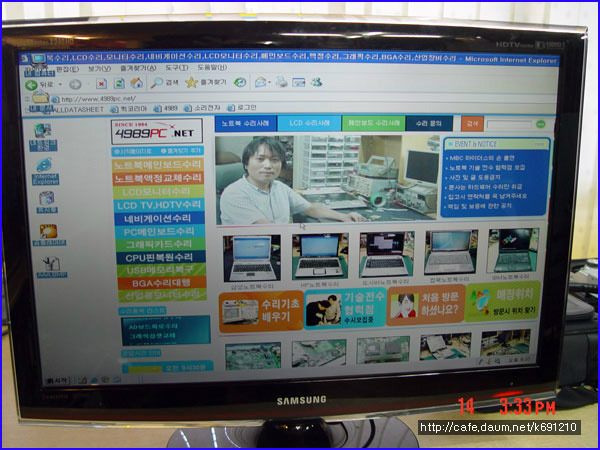Click the address bar URL 4989pc.net
The height and width of the screenshot is (450, 600).
pyautogui.click(x=98, y=99)
